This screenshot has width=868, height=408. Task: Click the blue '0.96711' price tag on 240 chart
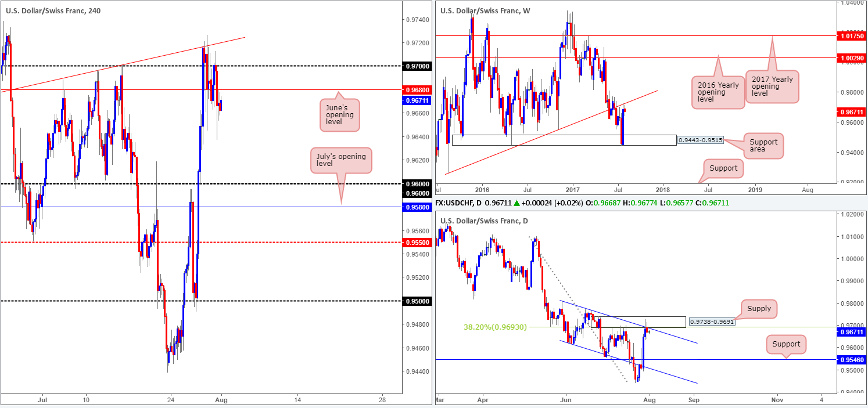pyautogui.click(x=417, y=100)
